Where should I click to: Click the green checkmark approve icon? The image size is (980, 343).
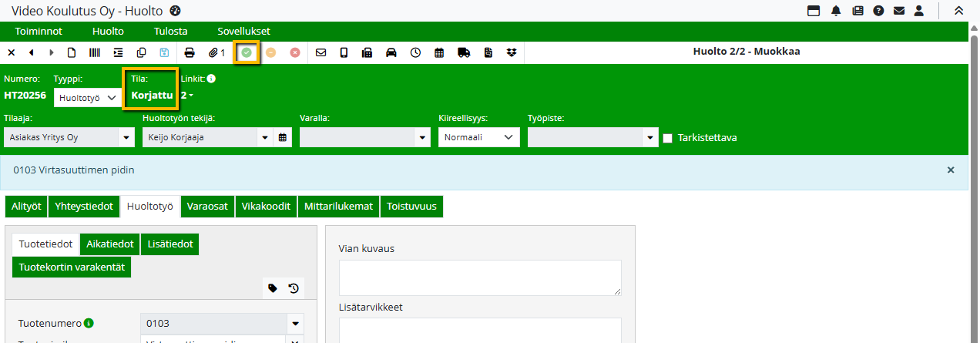coord(247,52)
